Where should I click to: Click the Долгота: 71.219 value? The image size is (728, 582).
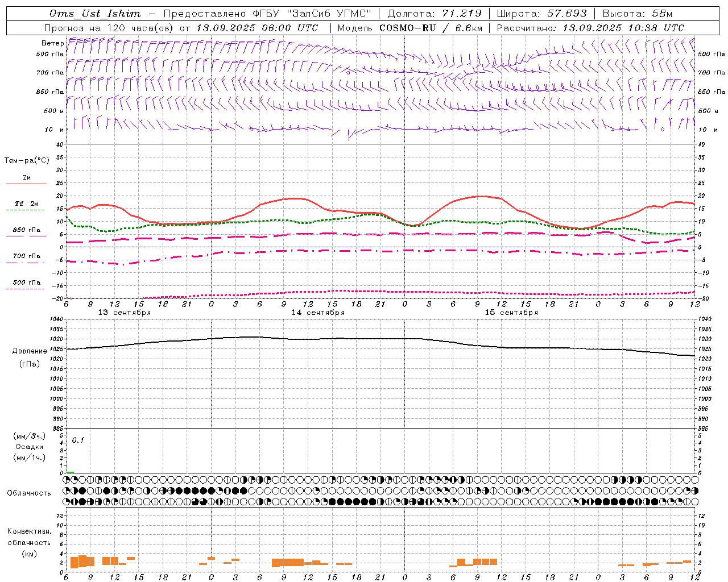point(434,14)
